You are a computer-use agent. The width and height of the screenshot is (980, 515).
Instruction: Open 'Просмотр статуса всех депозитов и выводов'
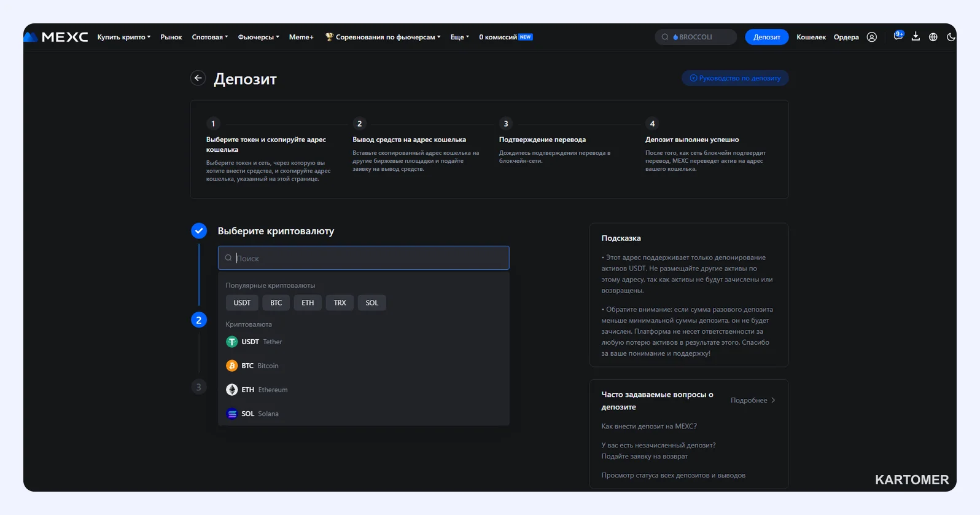click(673, 475)
